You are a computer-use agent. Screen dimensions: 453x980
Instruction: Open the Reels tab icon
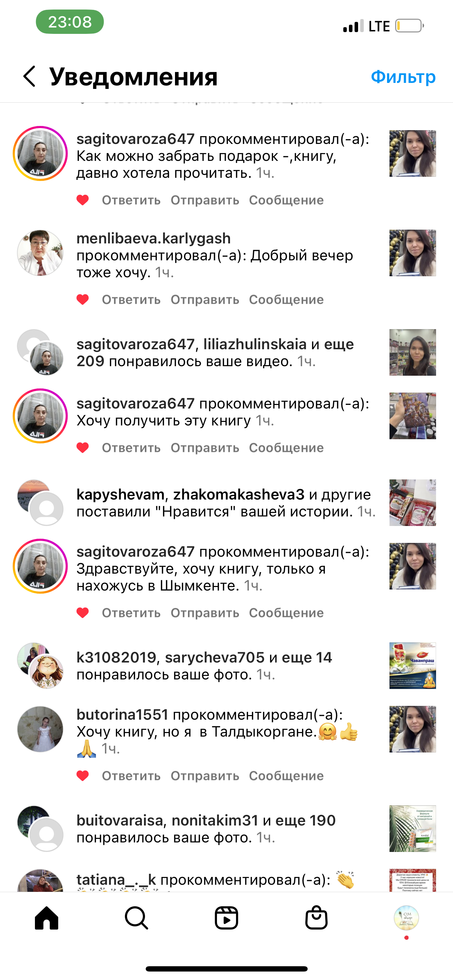click(x=226, y=918)
